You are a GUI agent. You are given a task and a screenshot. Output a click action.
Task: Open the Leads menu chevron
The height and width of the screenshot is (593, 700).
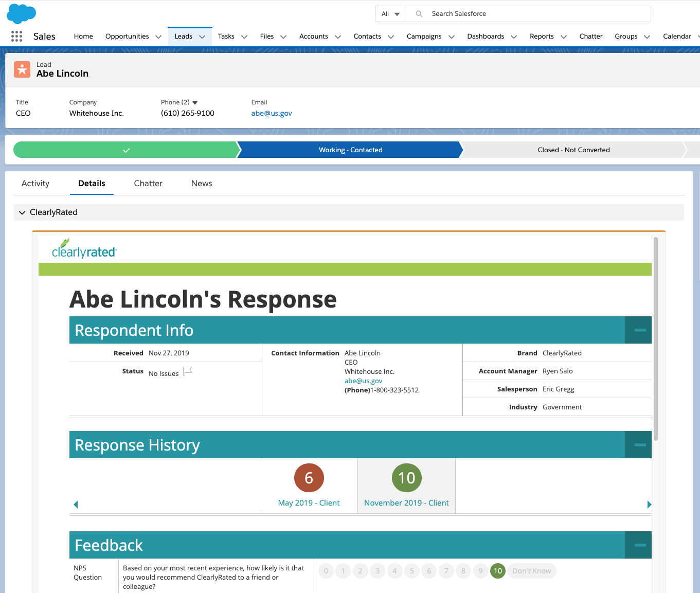(202, 37)
